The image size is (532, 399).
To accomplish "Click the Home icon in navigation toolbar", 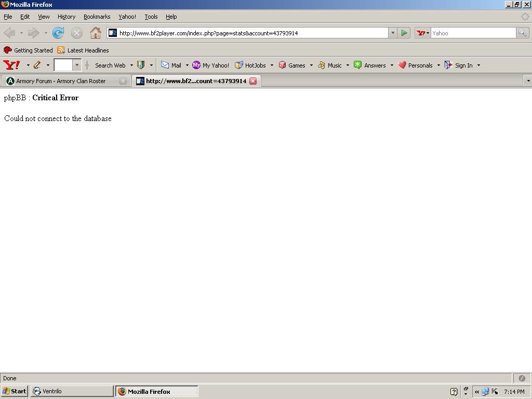I will (x=95, y=33).
